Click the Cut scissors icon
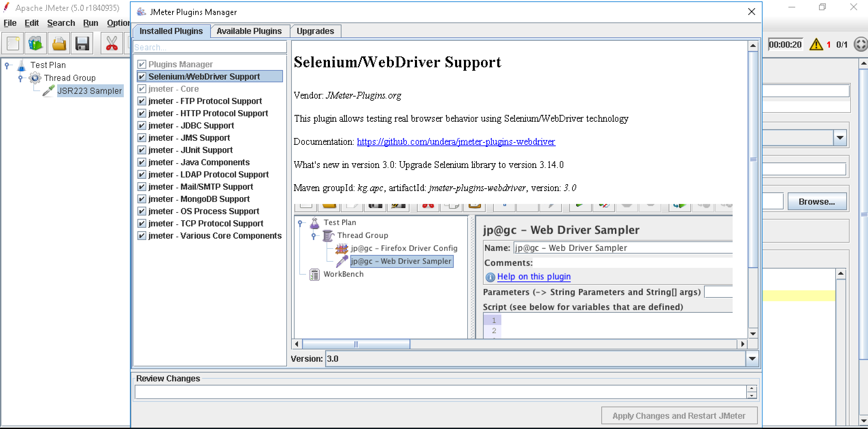Screen dimensions: 868x429 112,44
